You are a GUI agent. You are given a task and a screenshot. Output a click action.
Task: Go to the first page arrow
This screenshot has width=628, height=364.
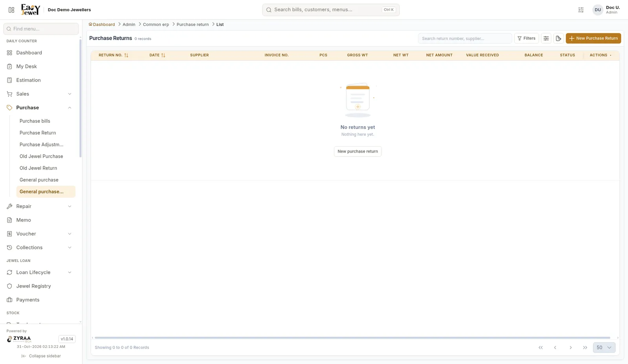coord(540,348)
